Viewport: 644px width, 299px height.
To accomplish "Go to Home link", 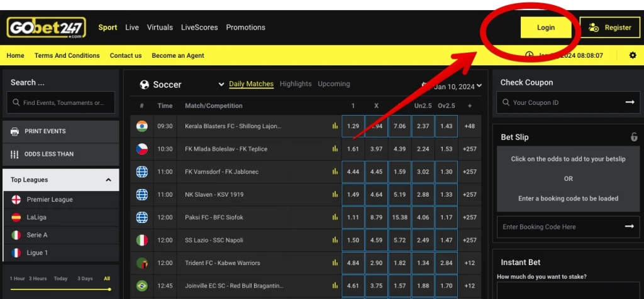I will [x=15, y=55].
